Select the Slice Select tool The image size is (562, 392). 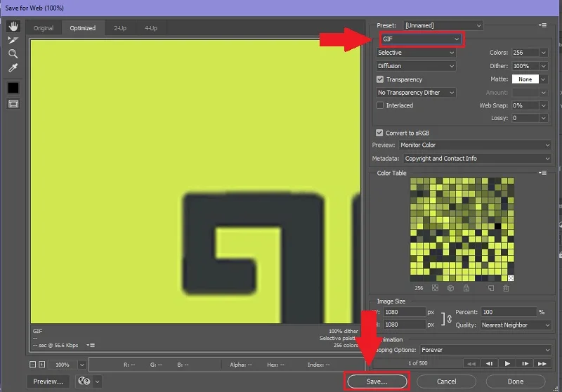coord(13,40)
